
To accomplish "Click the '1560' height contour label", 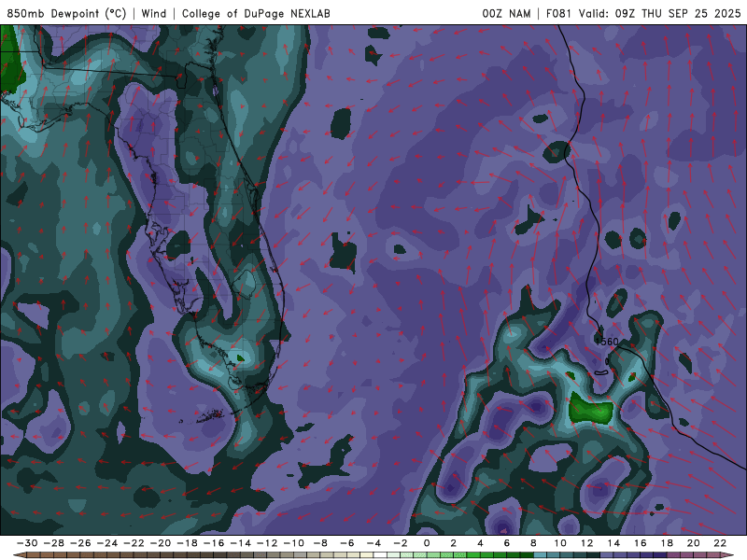I will pyautogui.click(x=607, y=342).
